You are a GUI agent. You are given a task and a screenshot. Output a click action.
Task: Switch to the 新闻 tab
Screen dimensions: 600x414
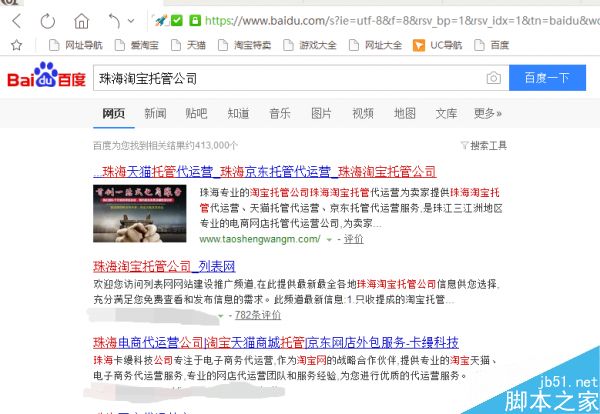(155, 113)
